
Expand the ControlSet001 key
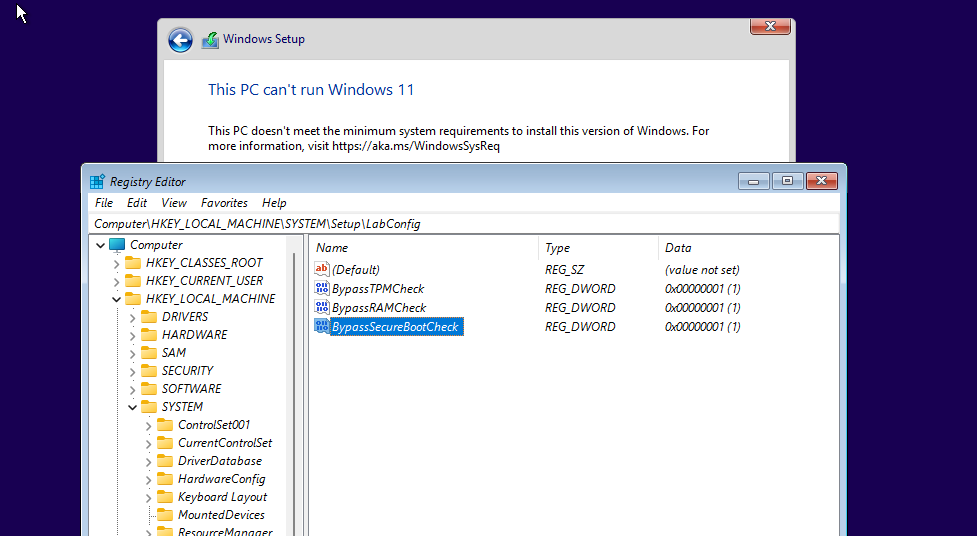tap(148, 426)
